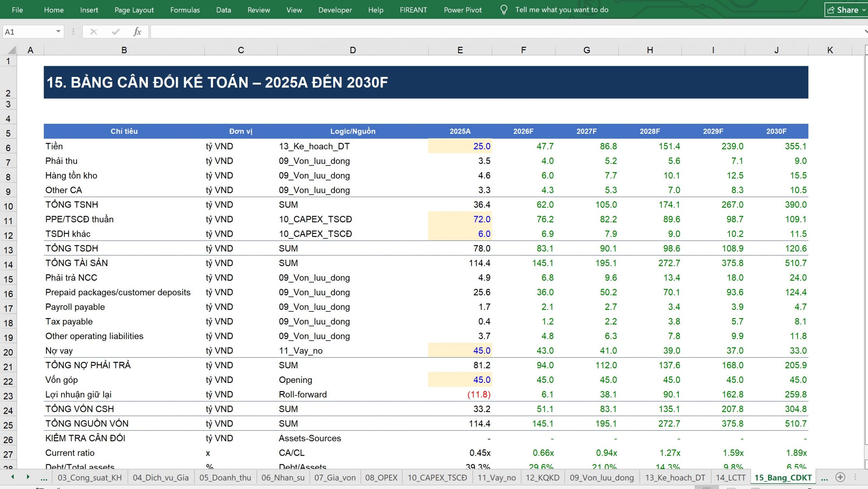This screenshot has height=489, width=868.
Task: Open the Help tab
Action: (376, 10)
